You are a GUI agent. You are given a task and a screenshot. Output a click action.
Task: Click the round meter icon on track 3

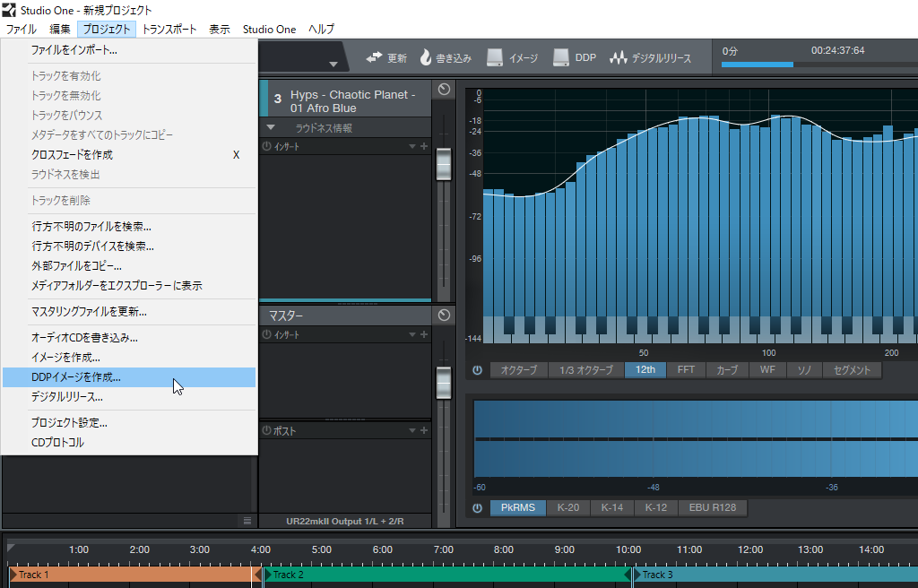pyautogui.click(x=445, y=89)
